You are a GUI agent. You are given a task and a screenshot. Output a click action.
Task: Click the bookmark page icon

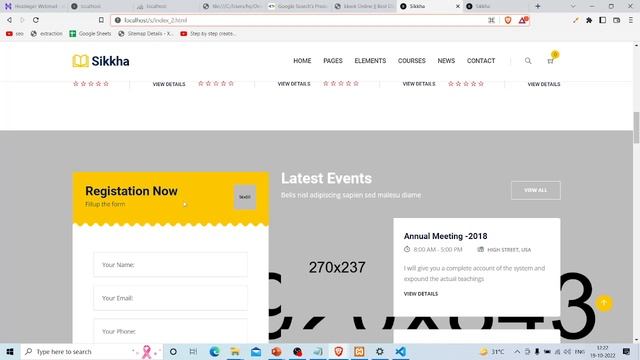tap(101, 20)
